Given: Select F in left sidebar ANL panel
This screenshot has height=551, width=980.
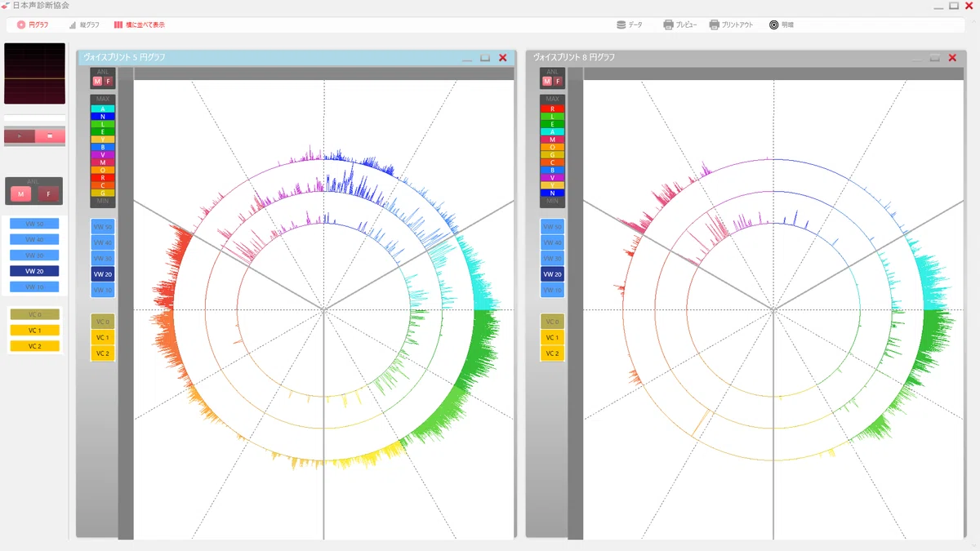Looking at the screenshot, I should pos(48,194).
